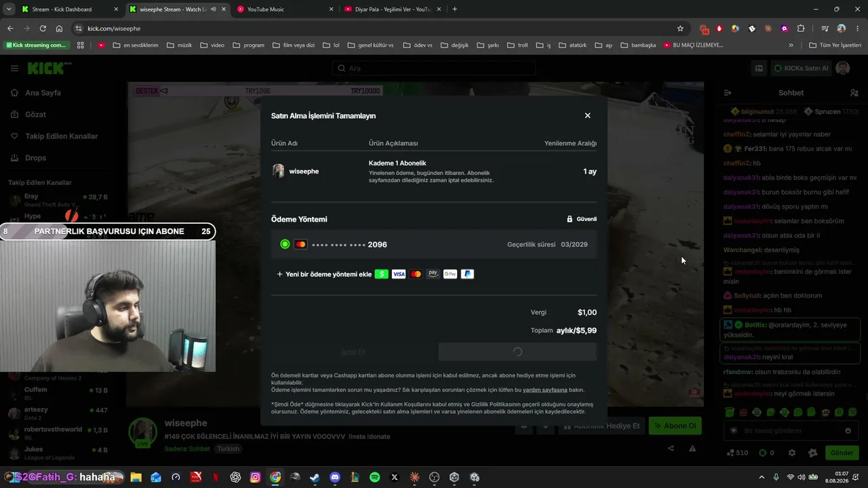Open the BU MAÇI İZLEMEYE bookmark
Image resolution: width=868 pixels, height=488 pixels.
(x=694, y=45)
